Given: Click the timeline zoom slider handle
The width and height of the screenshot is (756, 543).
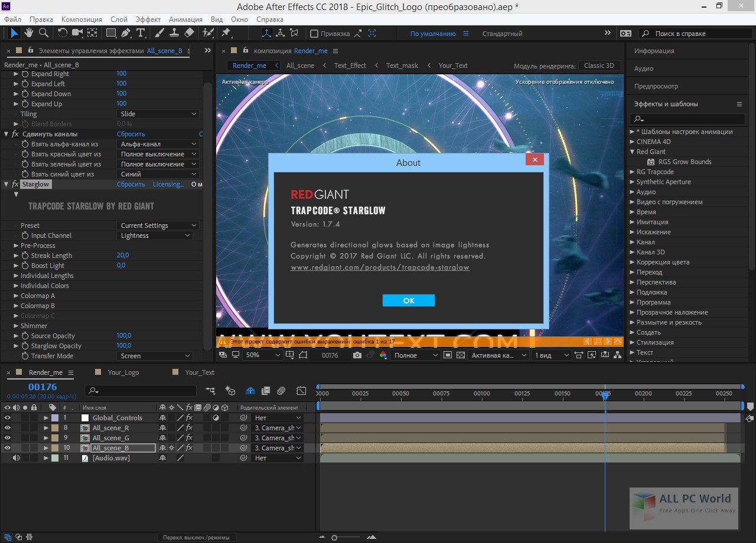Looking at the screenshot, I should [334, 538].
